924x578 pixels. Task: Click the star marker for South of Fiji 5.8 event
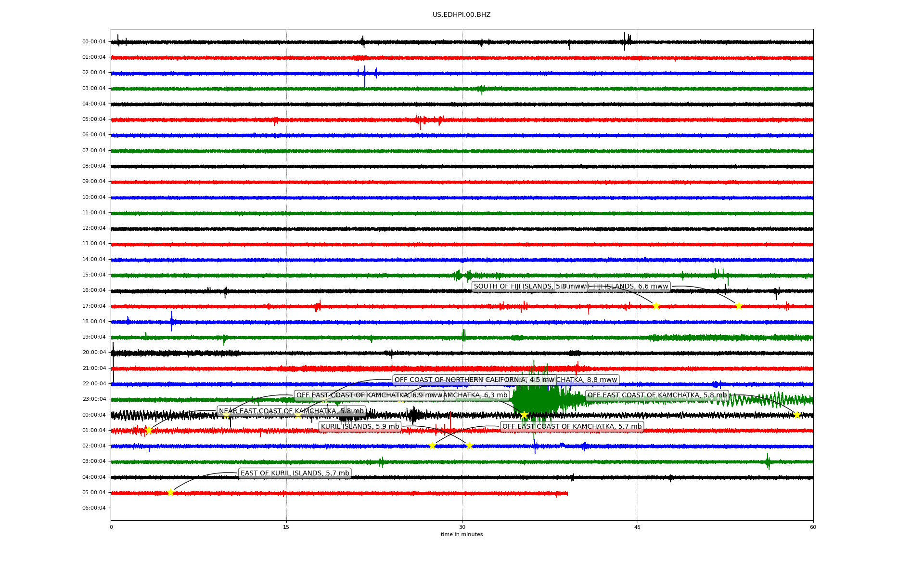coord(655,306)
